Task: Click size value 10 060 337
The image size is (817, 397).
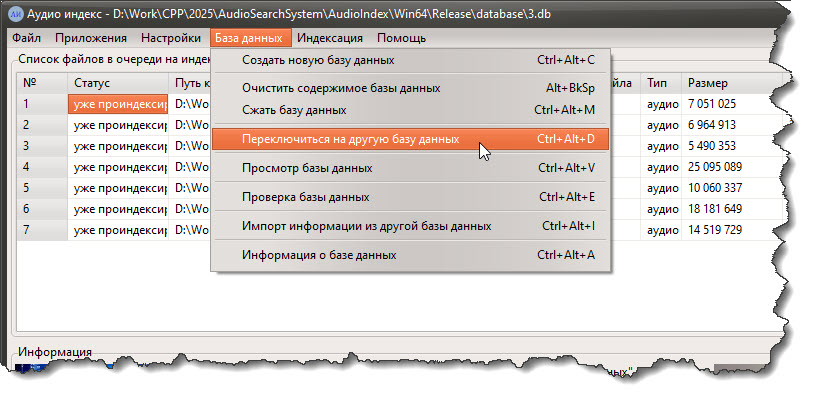Action: point(715,188)
